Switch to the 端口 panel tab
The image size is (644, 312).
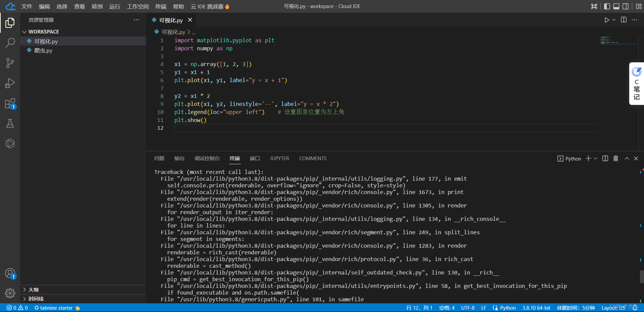pos(255,159)
